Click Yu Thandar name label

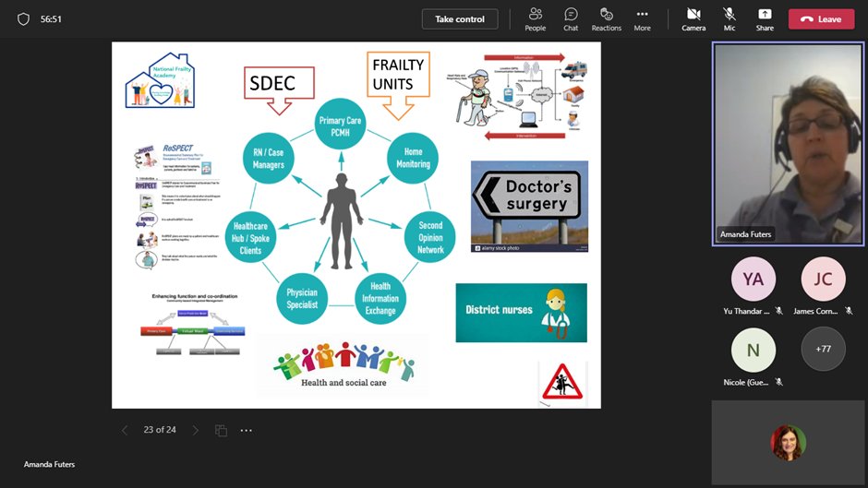point(746,312)
